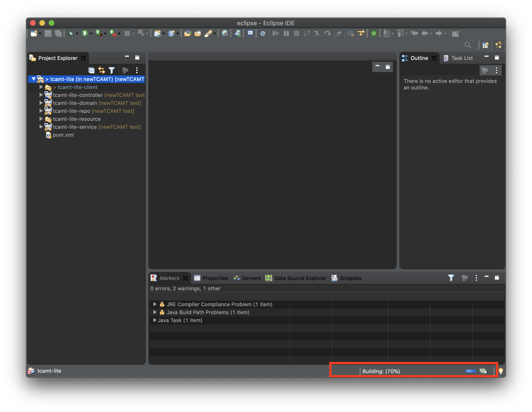Click the Debug bug icon
The height and width of the screenshot is (412, 532).
click(71, 33)
